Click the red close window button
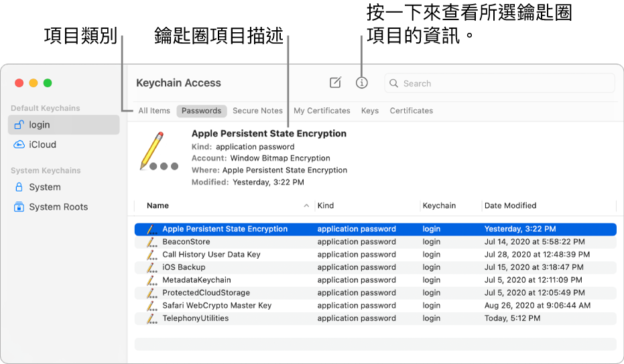624x364 pixels. tap(19, 82)
